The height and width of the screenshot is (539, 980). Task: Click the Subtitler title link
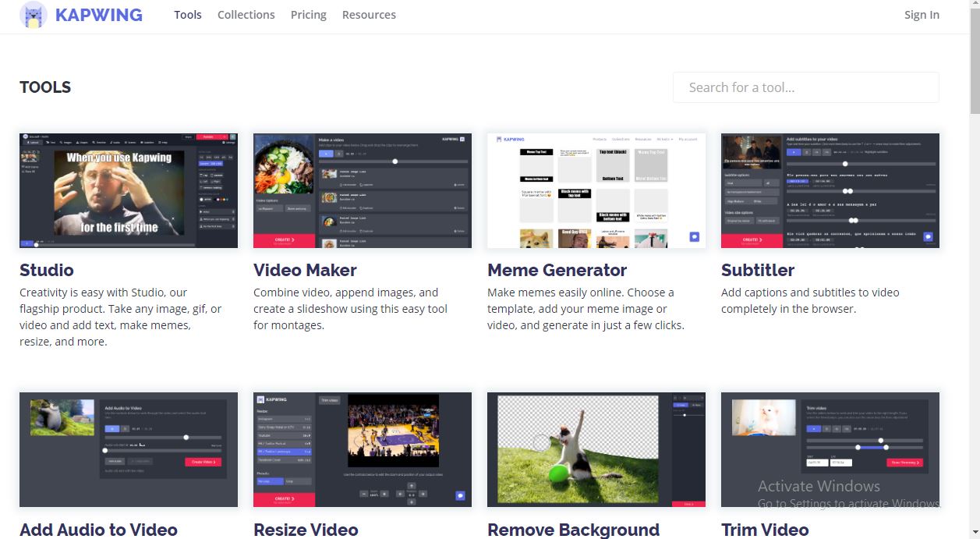[x=758, y=271]
